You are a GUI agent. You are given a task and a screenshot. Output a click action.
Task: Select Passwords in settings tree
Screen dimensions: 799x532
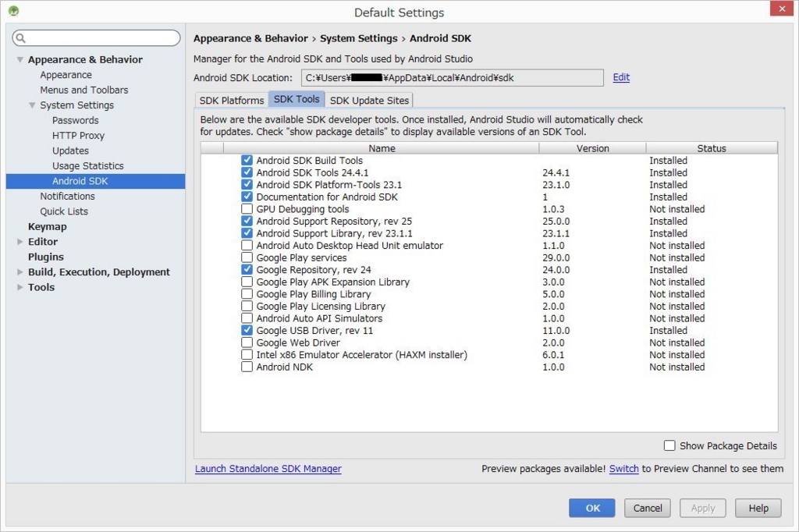point(76,120)
